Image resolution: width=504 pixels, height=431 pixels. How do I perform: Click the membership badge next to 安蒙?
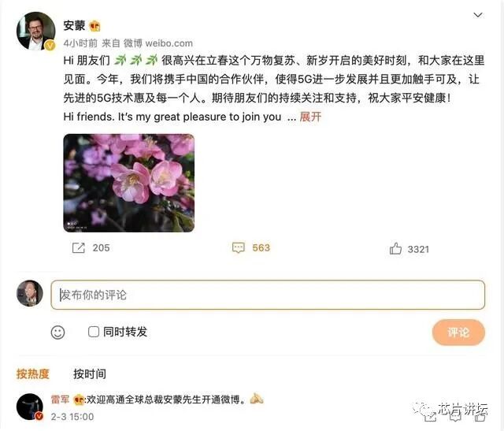tap(94, 26)
